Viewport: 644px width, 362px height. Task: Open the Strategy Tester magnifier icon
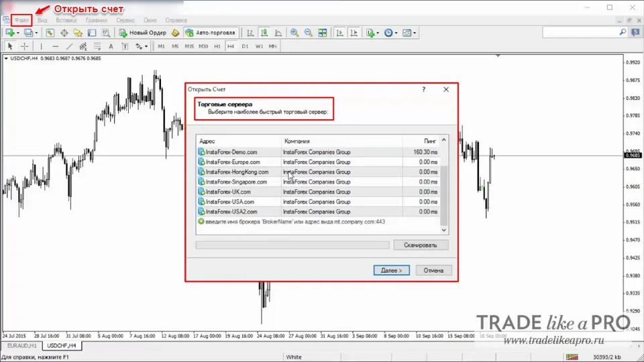(105, 33)
